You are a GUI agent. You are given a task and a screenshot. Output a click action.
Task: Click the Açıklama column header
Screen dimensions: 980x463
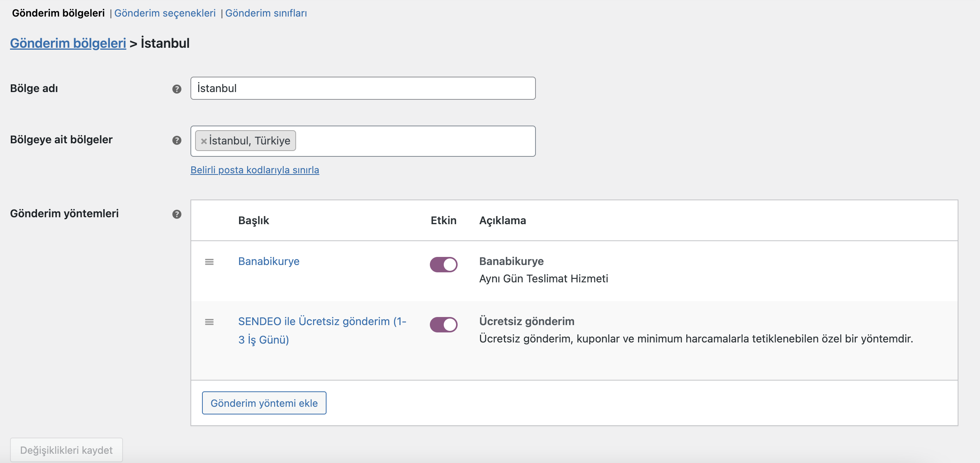point(503,220)
